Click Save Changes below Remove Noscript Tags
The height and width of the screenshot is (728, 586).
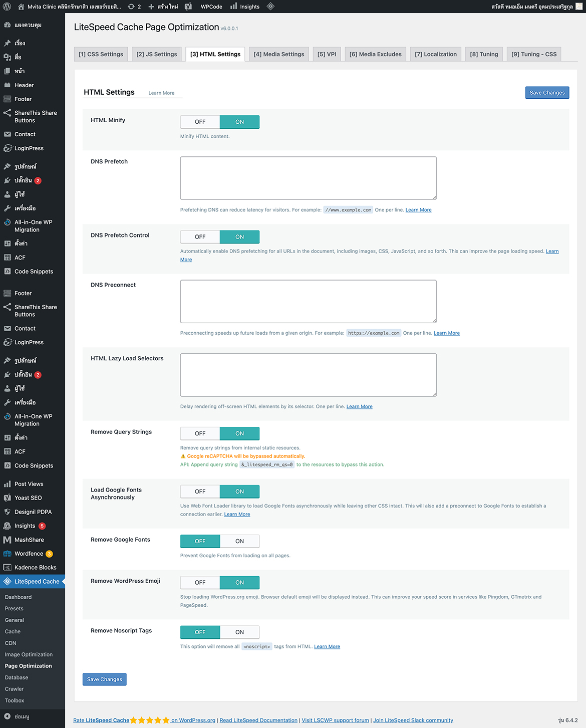pos(104,679)
